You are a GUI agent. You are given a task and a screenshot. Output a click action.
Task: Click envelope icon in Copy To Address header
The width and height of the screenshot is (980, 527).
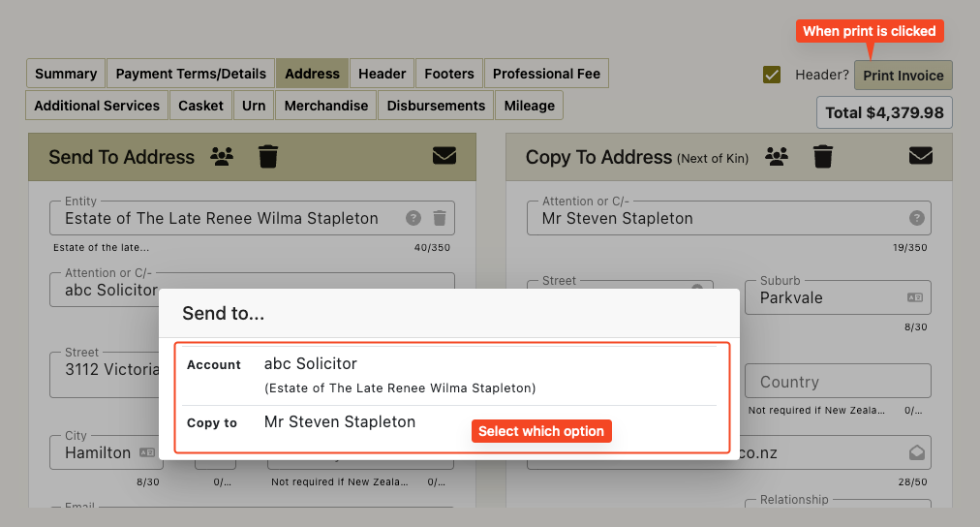921,156
